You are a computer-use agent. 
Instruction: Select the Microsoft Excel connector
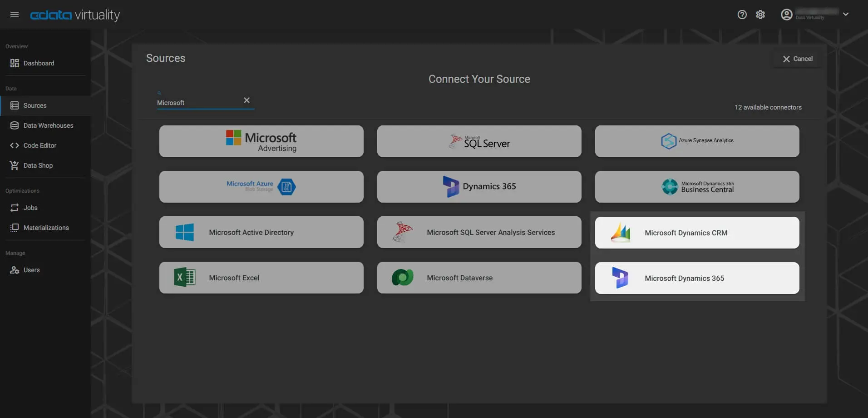[261, 278]
